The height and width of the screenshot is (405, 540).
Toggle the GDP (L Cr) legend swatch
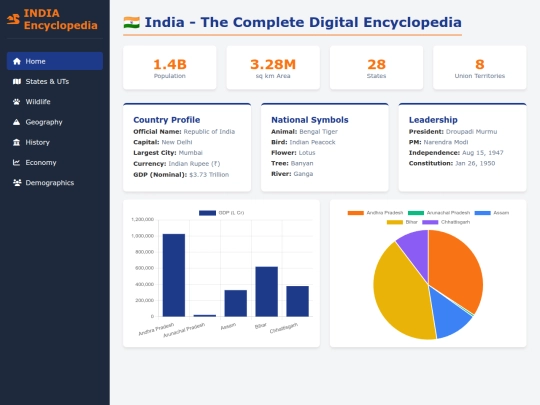pos(207,213)
